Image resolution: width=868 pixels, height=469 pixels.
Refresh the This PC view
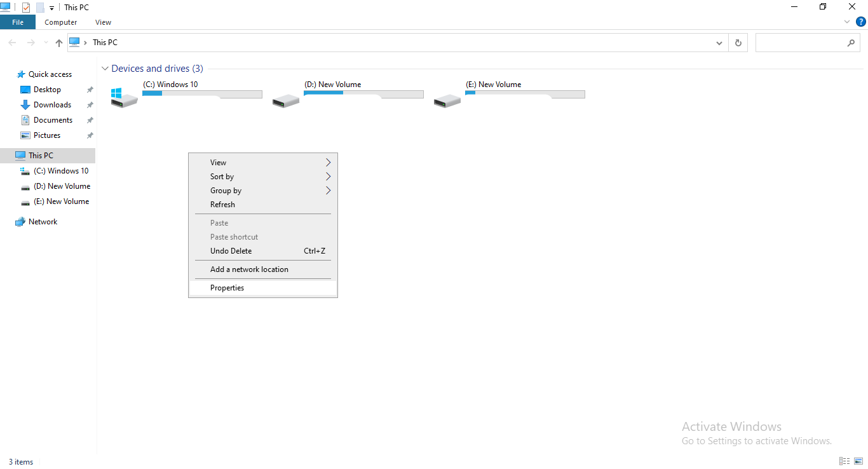coord(738,43)
